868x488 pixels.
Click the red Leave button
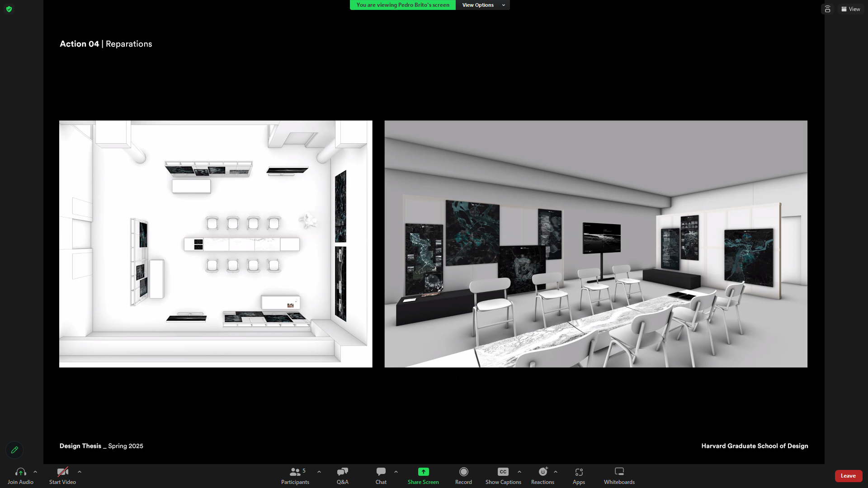point(848,476)
